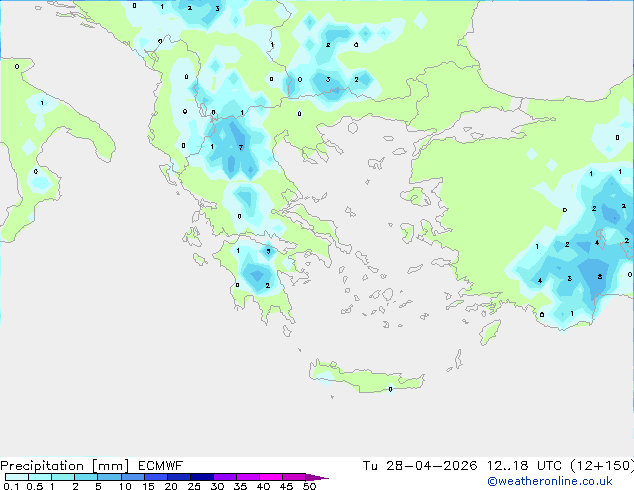The image size is (634, 490).
Task: Click the legend label 0.1
Action: (11, 486)
